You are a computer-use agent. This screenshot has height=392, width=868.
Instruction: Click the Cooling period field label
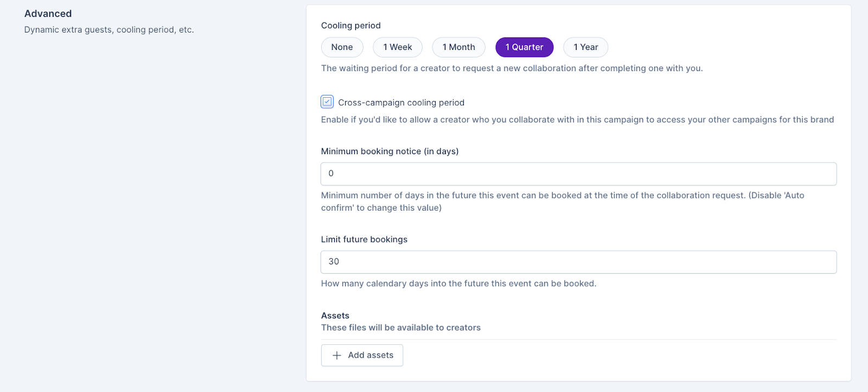(350, 26)
